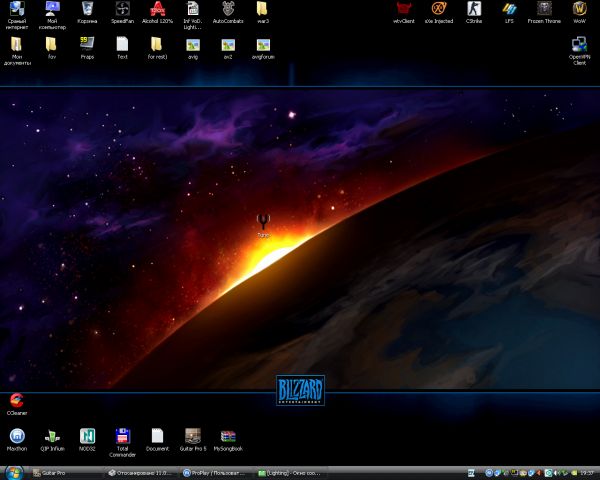The width and height of the screenshot is (600, 480).
Task: Launch CCleaner from the desktop
Action: (x=17, y=404)
